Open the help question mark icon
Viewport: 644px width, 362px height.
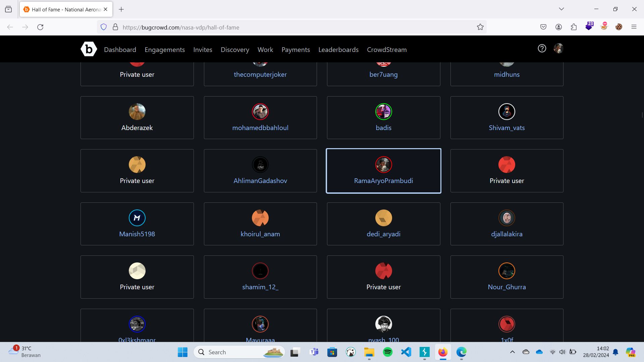pos(542,49)
